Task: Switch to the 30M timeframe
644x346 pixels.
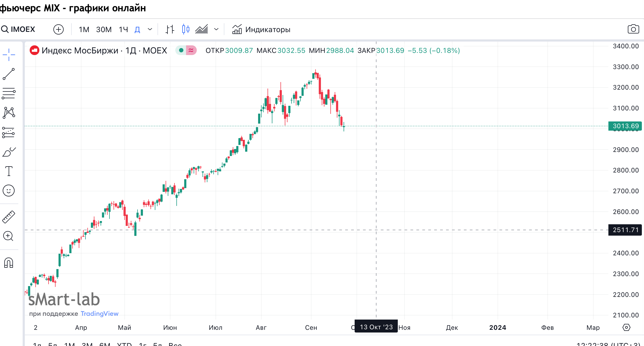Action: [x=104, y=29]
